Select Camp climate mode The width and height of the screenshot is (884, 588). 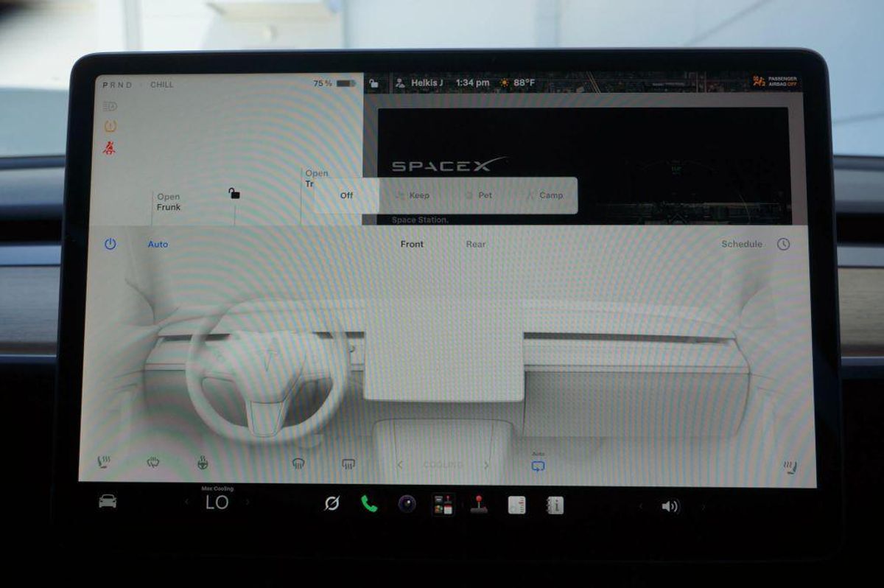click(545, 195)
